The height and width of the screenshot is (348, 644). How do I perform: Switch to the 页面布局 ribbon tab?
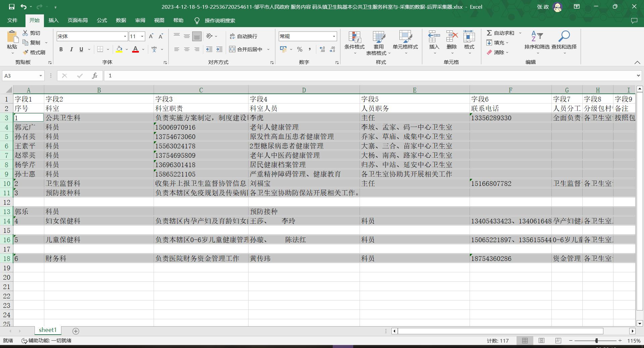point(78,20)
